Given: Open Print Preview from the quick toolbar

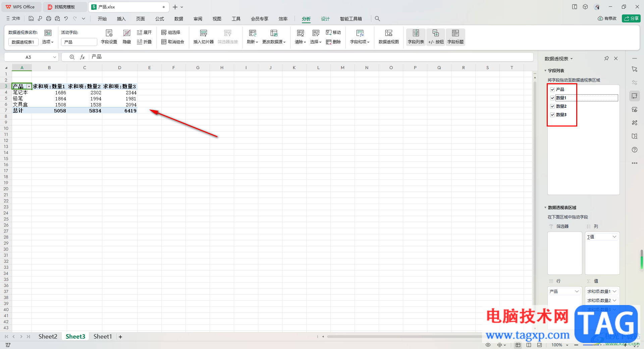Looking at the screenshot, I should point(57,19).
